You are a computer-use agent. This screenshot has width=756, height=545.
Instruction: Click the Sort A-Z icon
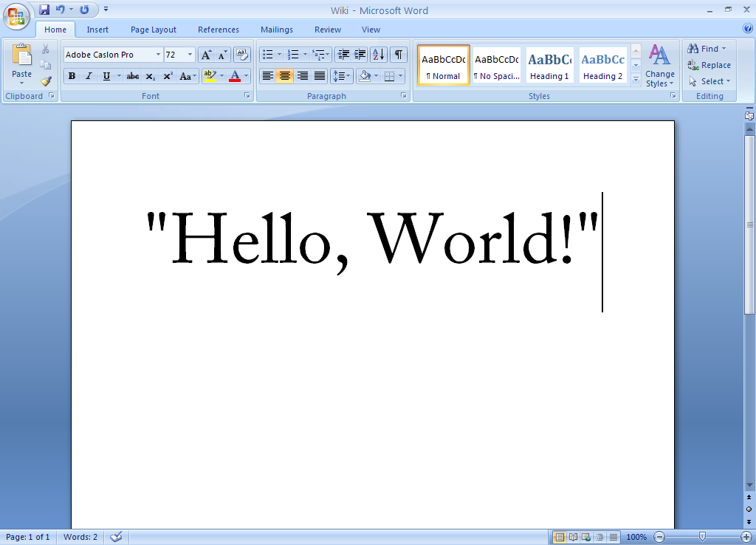point(379,55)
